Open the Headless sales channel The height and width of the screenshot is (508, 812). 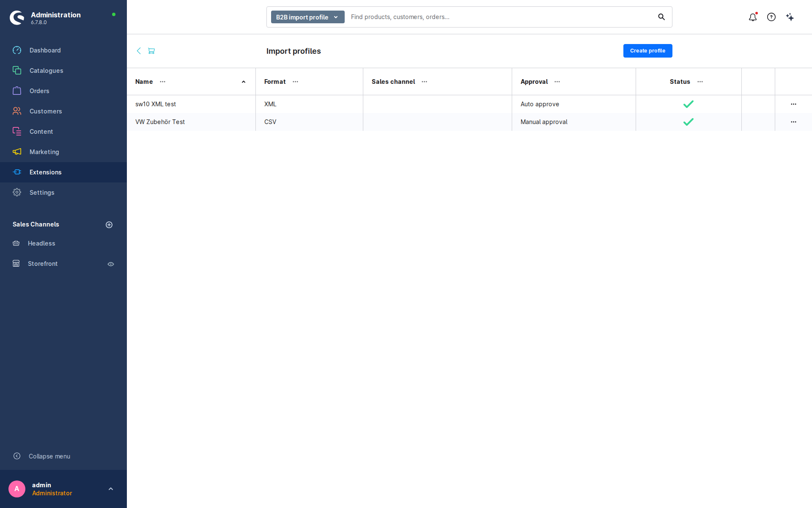[41, 243]
